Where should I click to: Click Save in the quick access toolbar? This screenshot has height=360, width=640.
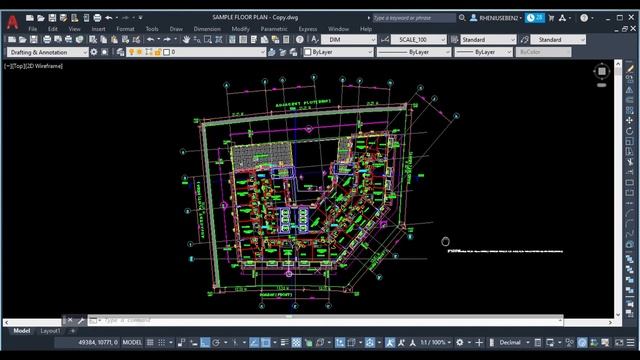52,18
